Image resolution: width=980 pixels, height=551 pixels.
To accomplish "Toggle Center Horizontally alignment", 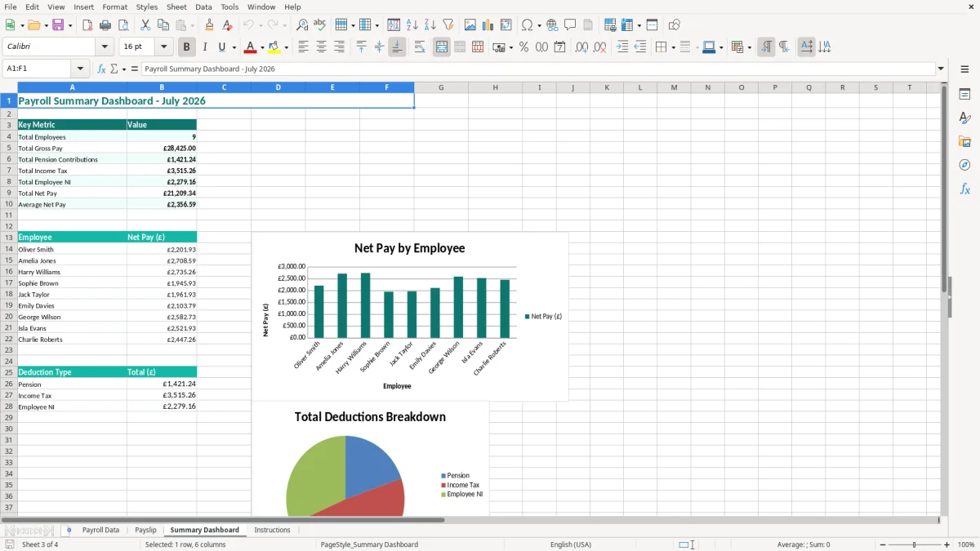I will tap(321, 47).
